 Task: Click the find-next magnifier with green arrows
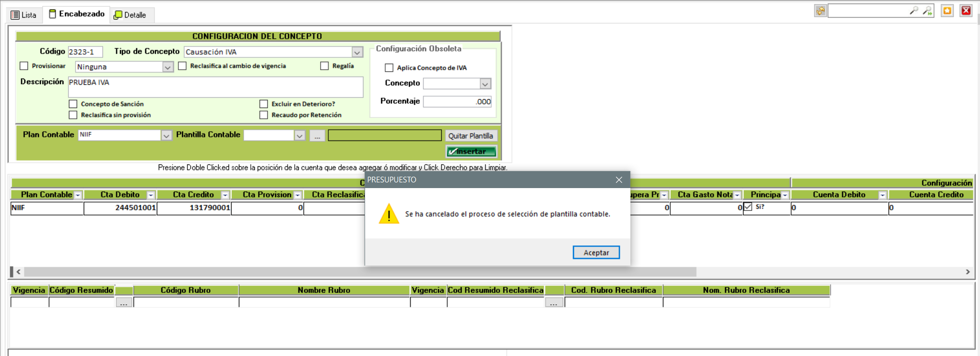[x=927, y=10]
